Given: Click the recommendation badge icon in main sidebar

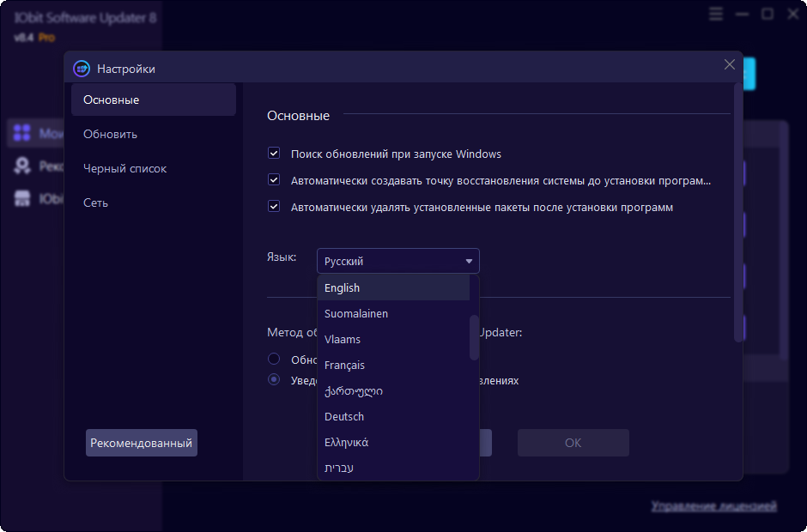Looking at the screenshot, I should (21, 166).
